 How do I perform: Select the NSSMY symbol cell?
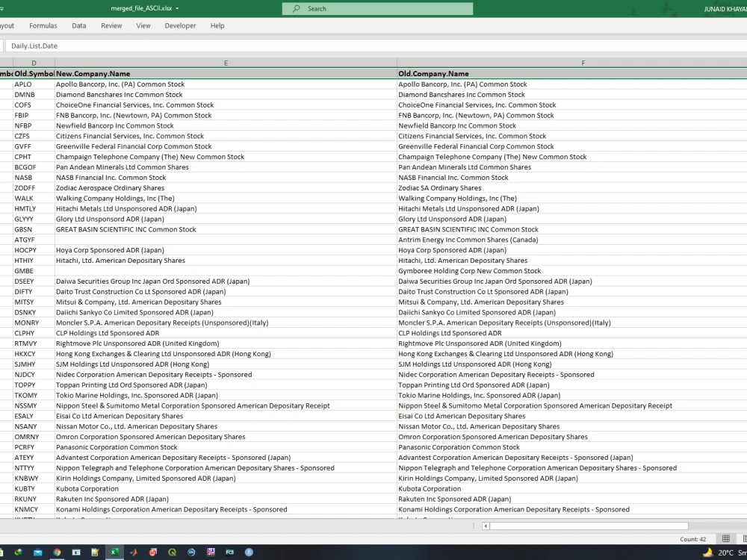[34, 405]
